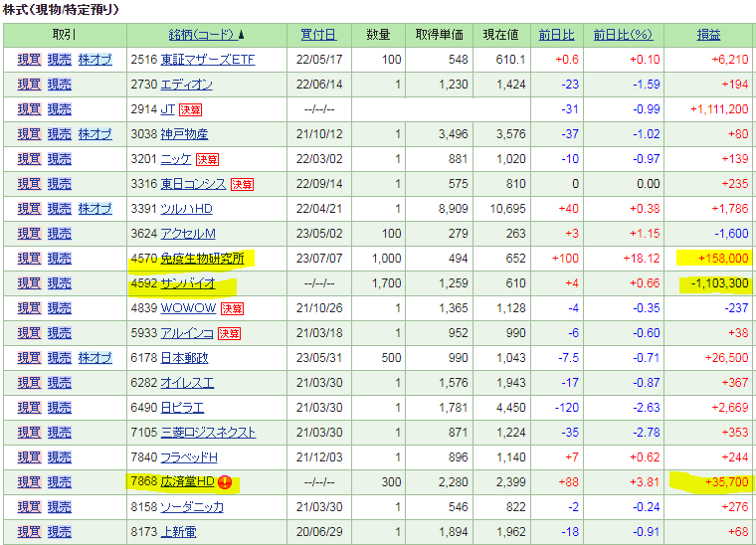
Task: Click the 決算 badge next to JT
Action: [x=190, y=109]
